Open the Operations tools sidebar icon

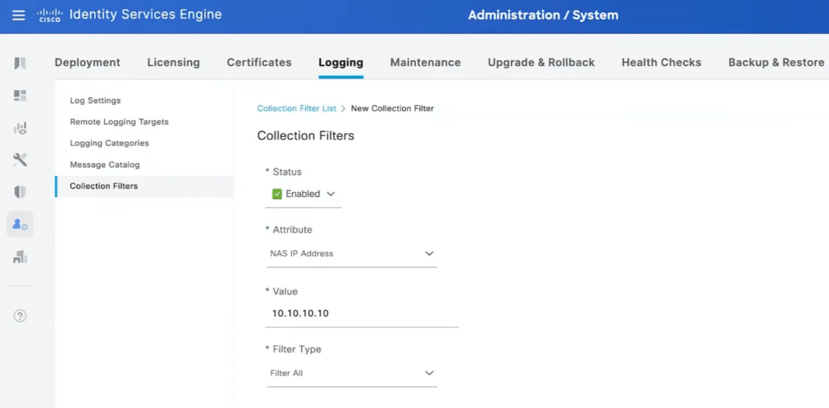(x=20, y=160)
